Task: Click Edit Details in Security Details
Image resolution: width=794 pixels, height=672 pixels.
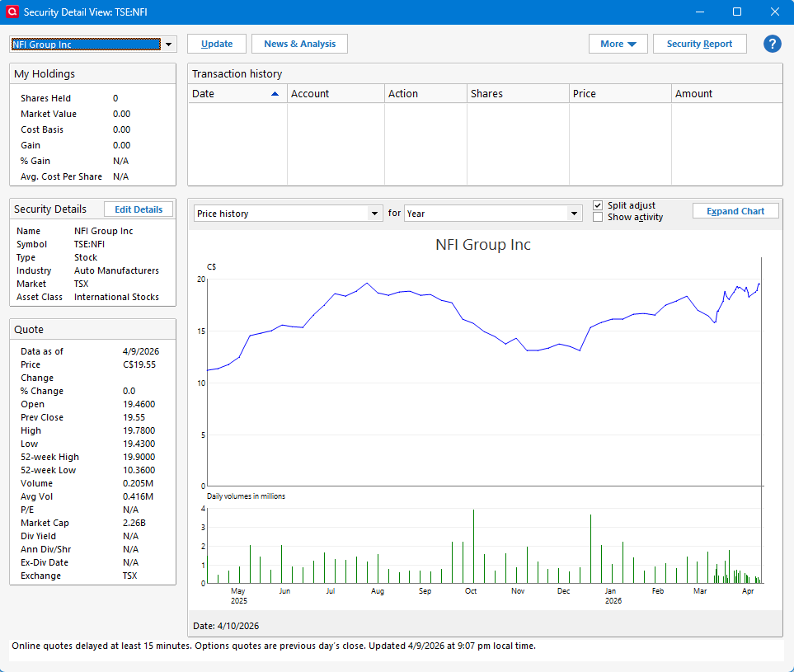Action: [x=139, y=209]
